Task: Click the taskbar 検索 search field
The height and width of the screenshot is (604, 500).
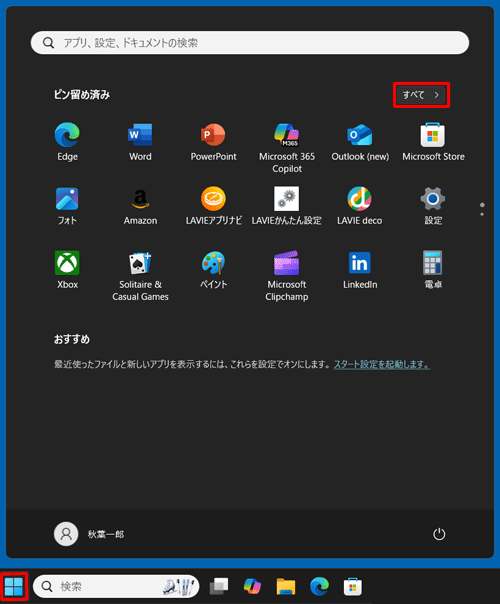Action: click(116, 587)
